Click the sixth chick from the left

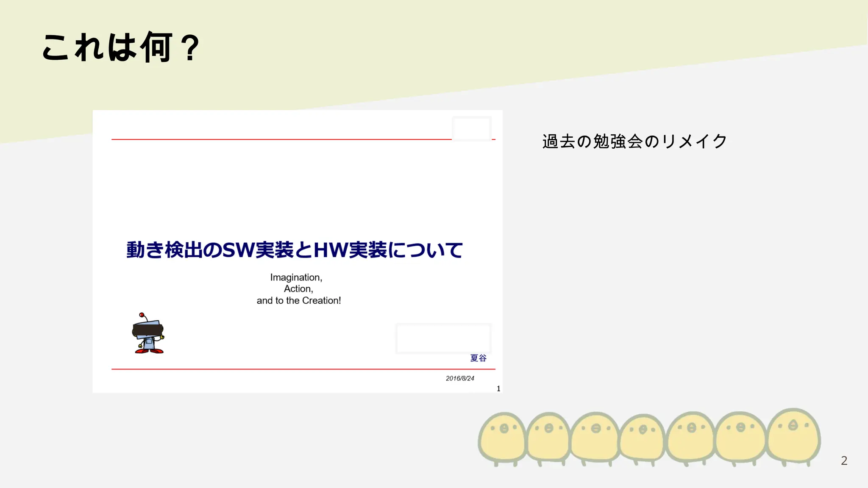740,437
